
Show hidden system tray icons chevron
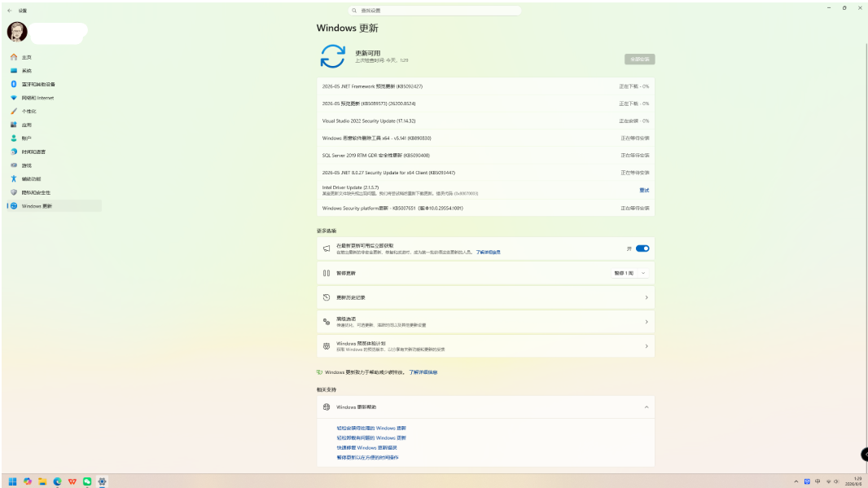pyautogui.click(x=796, y=482)
